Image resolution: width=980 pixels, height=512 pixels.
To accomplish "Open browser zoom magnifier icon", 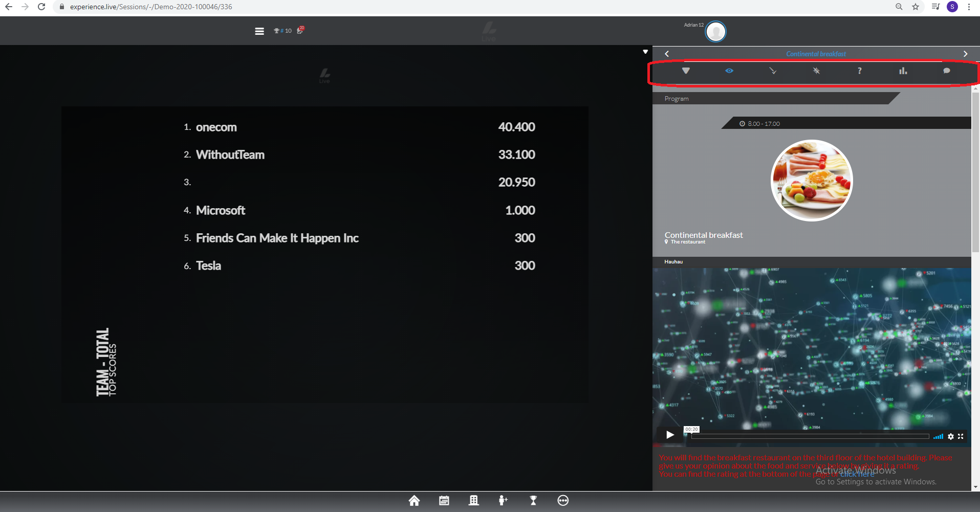I will 899,7.
